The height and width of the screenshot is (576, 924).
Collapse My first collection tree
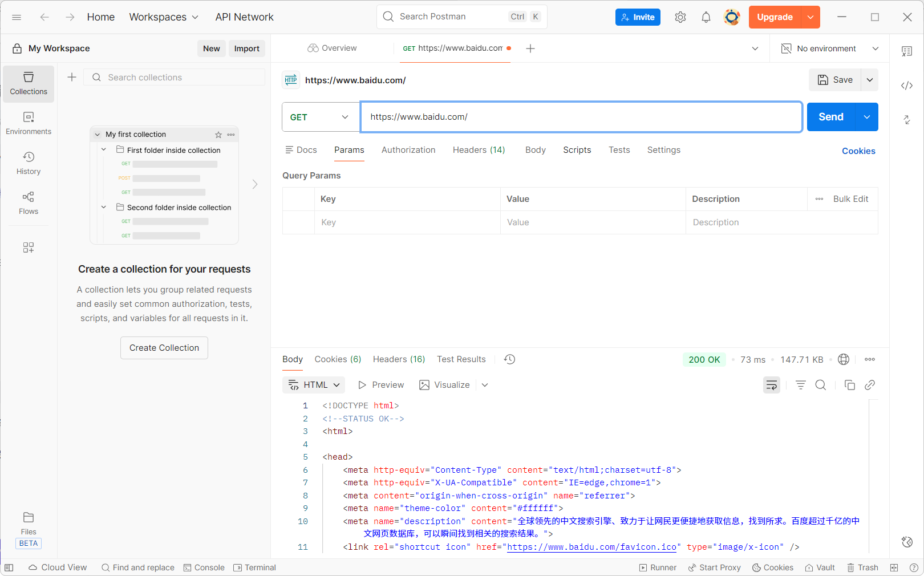pos(98,135)
